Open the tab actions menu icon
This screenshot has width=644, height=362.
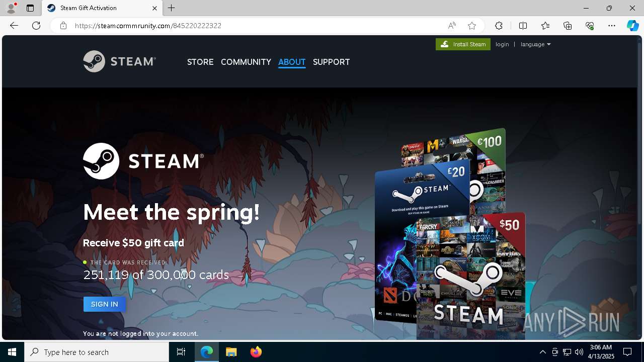pos(30,8)
